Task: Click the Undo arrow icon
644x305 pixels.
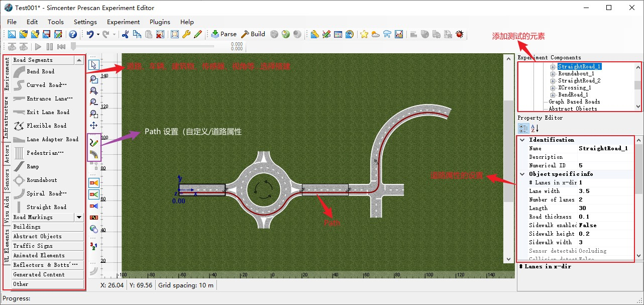Action: click(x=89, y=34)
